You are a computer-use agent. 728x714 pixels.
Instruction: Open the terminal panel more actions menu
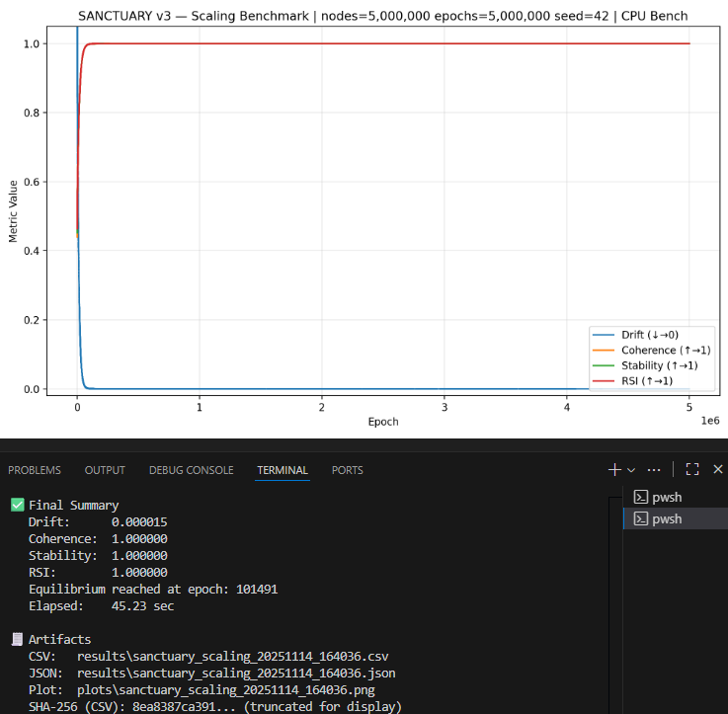coord(654,470)
